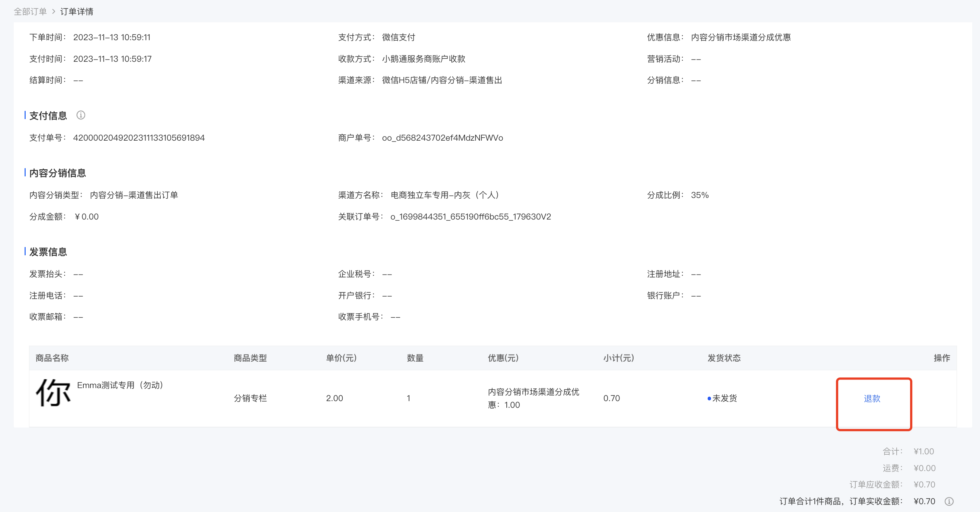Click the 订单详情 breadcrumb label
This screenshot has width=980, height=512.
click(77, 12)
